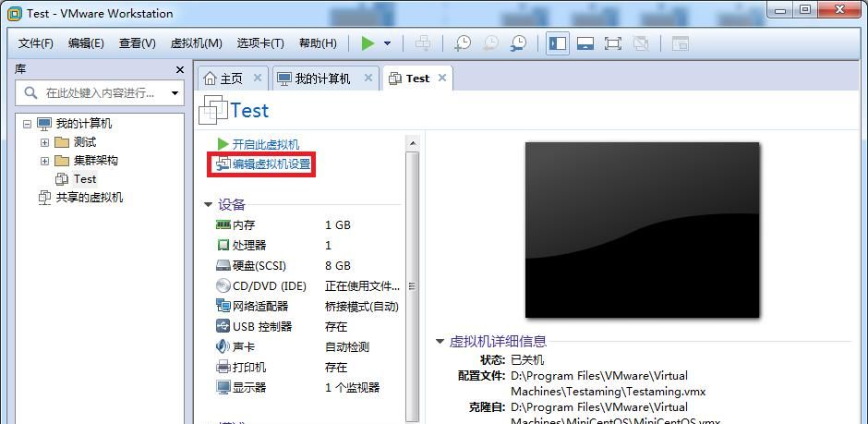This screenshot has height=424, width=868.
Task: Select Test virtual machine in library tree
Action: coord(85,179)
